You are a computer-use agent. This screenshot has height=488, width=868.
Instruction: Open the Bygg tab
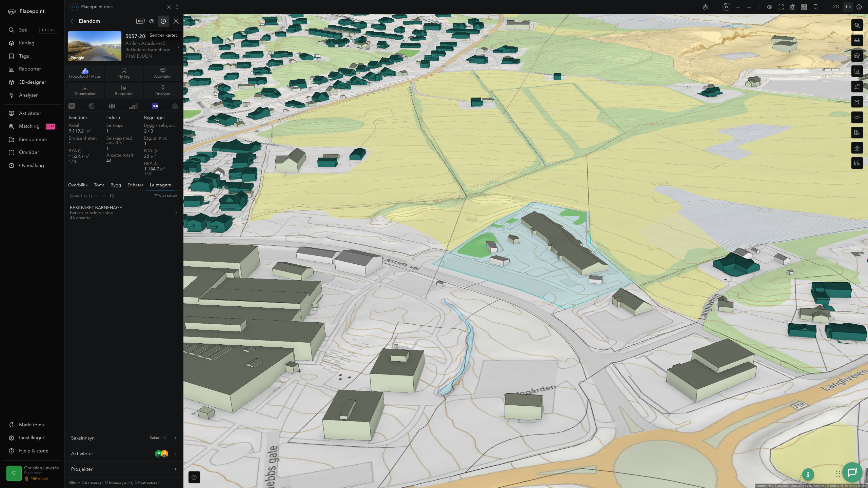(x=116, y=185)
